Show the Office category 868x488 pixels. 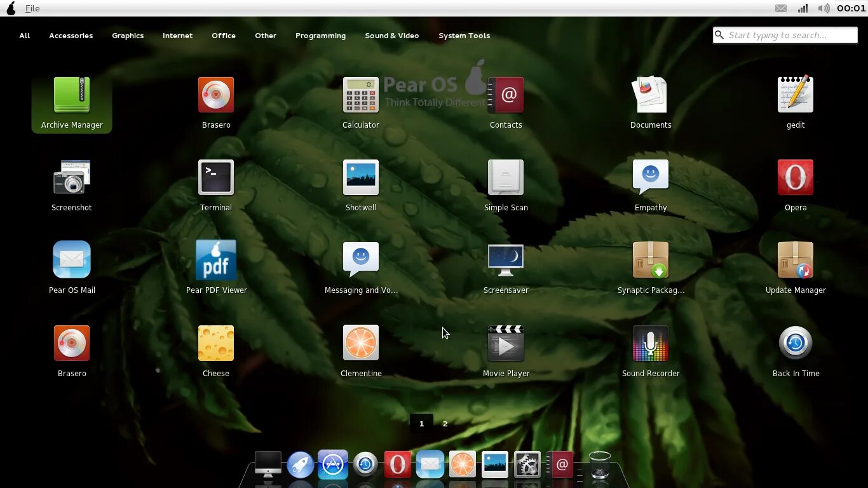coord(224,36)
